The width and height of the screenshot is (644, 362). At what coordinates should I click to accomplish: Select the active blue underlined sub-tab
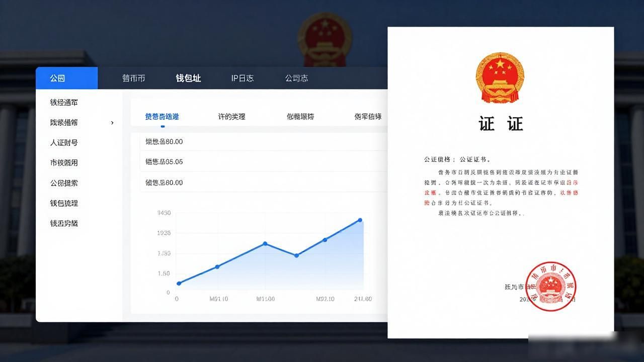coord(162,117)
